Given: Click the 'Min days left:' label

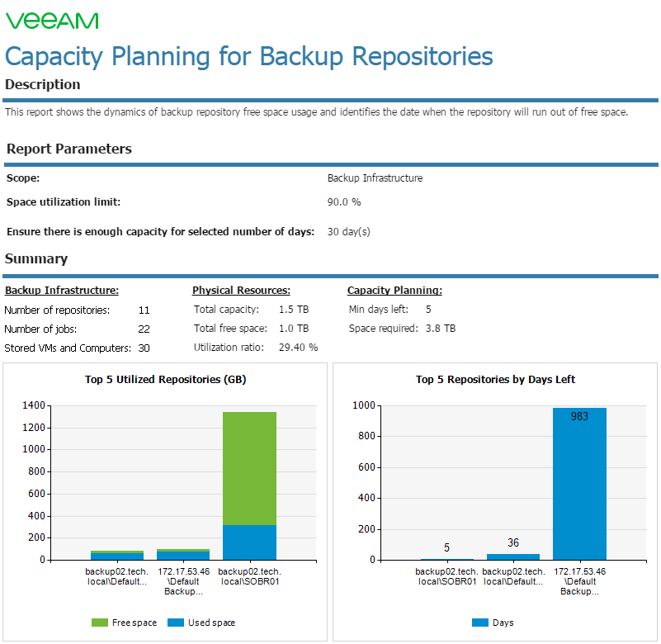Looking at the screenshot, I should [379, 309].
